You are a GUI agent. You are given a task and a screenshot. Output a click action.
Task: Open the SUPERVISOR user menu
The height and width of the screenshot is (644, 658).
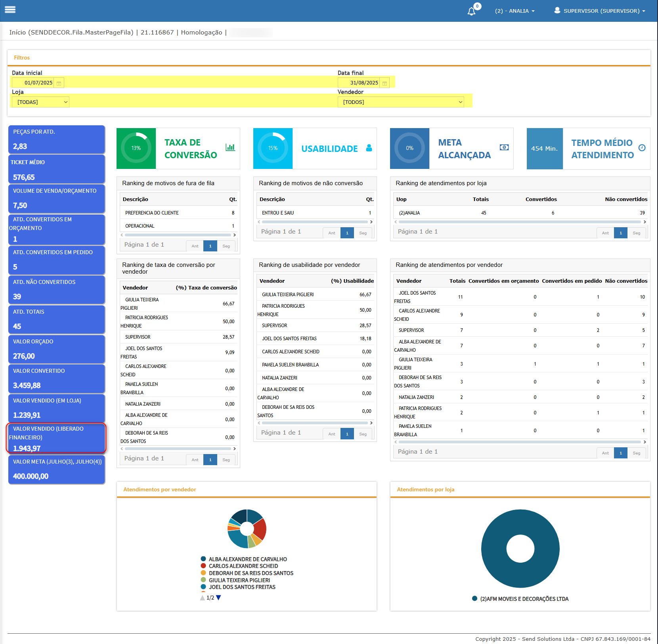tap(599, 11)
